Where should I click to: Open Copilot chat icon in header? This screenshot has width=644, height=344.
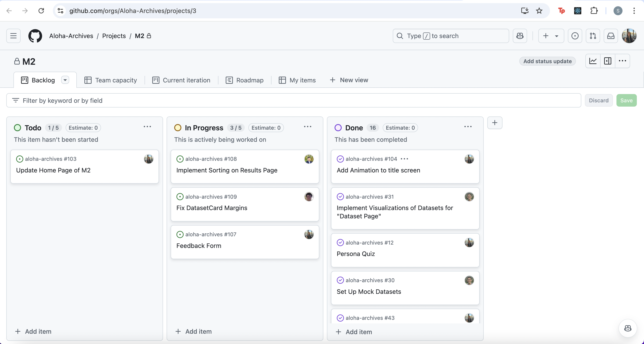click(520, 36)
